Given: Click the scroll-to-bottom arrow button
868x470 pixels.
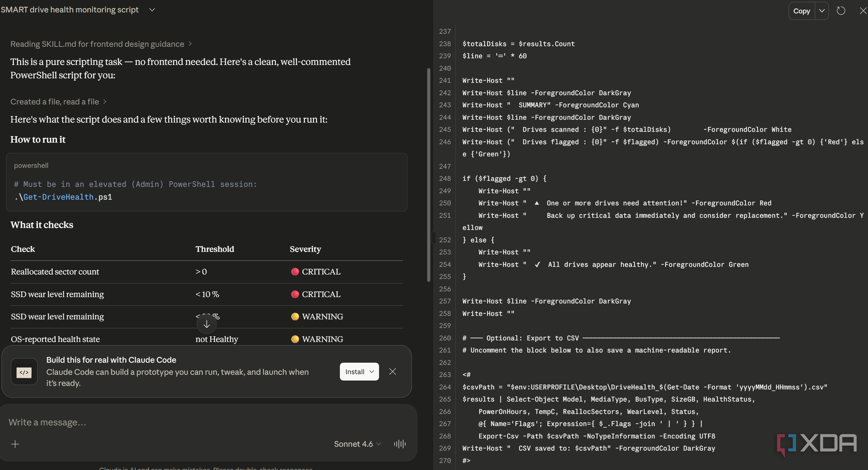Looking at the screenshot, I should (x=206, y=324).
